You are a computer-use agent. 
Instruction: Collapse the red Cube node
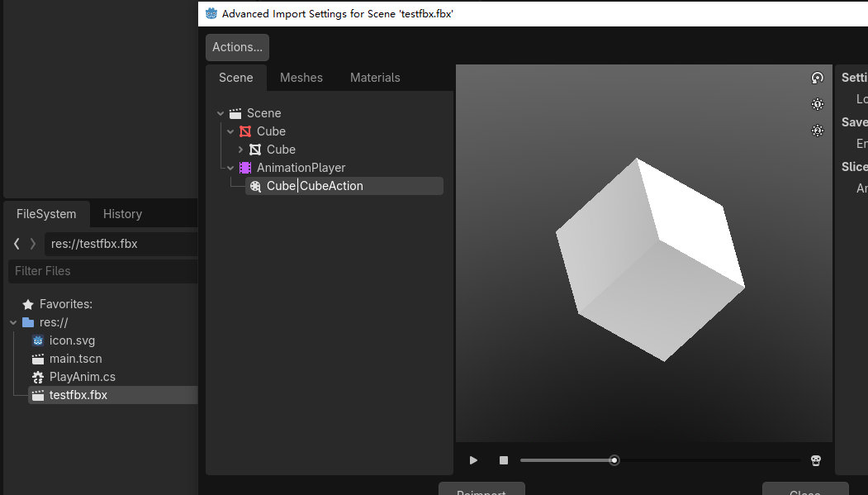click(230, 131)
